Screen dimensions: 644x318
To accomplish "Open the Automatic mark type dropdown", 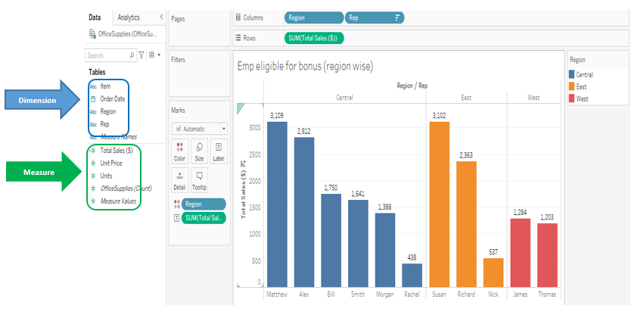I will click(x=199, y=129).
